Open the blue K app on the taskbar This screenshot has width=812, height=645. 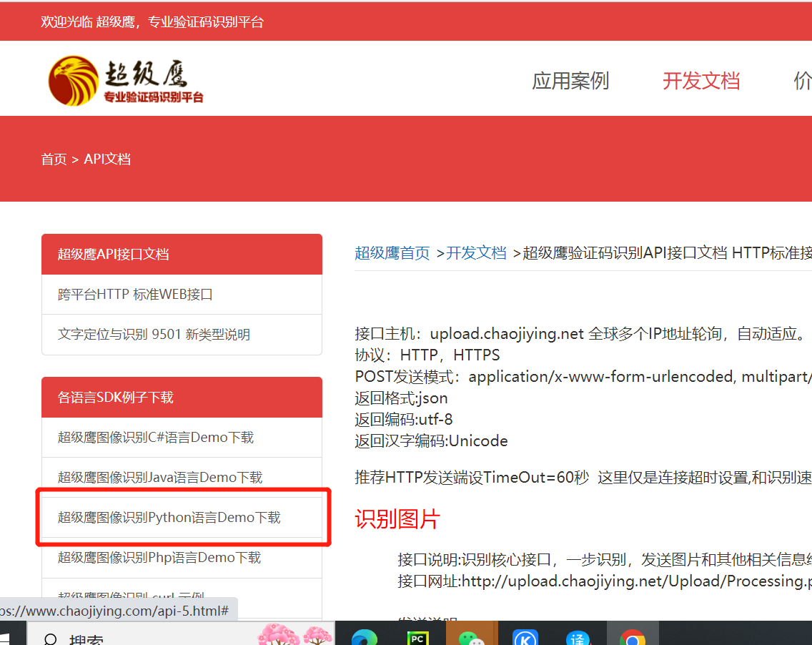tap(525, 639)
